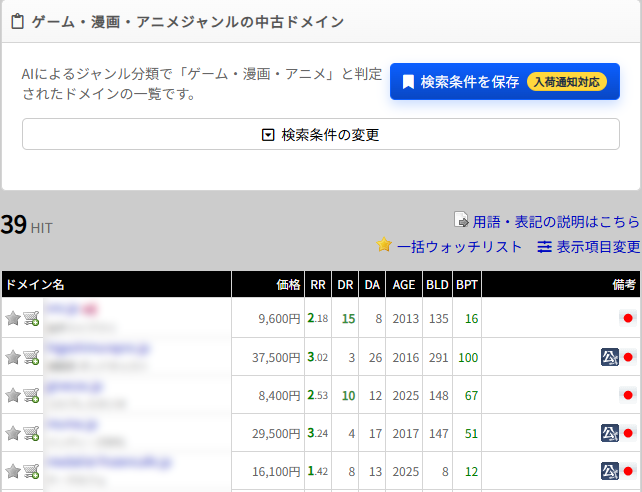Click the Japan flag in the 8,400円 row
The image size is (642, 492).
pyautogui.click(x=628, y=395)
